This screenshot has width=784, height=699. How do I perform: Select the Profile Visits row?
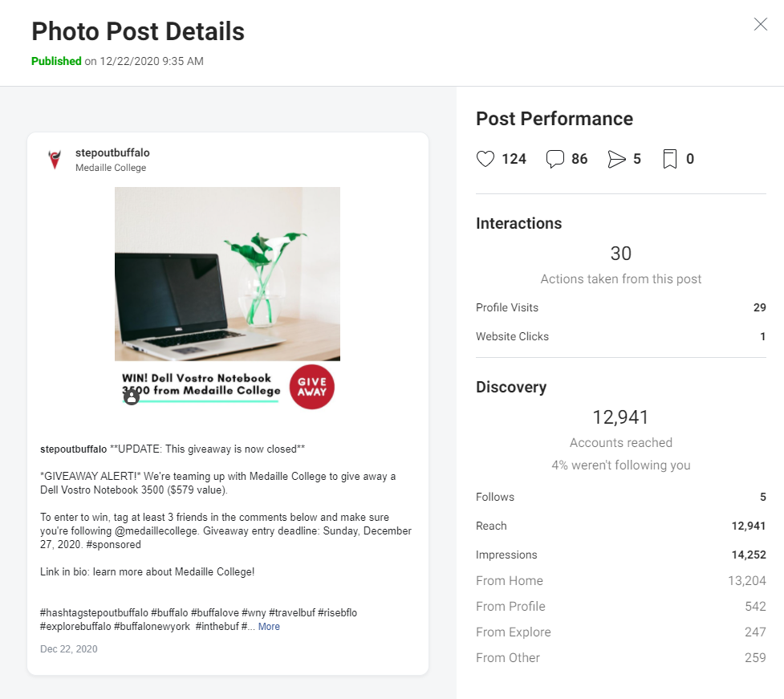click(620, 307)
